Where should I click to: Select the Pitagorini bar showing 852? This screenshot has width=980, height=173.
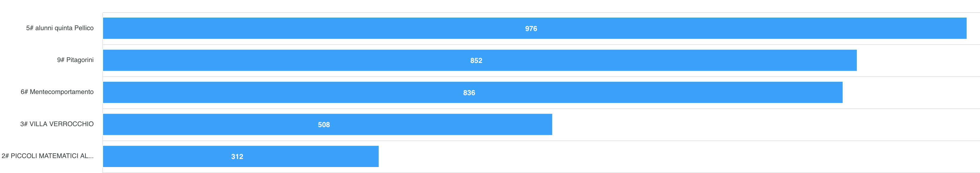(480, 60)
